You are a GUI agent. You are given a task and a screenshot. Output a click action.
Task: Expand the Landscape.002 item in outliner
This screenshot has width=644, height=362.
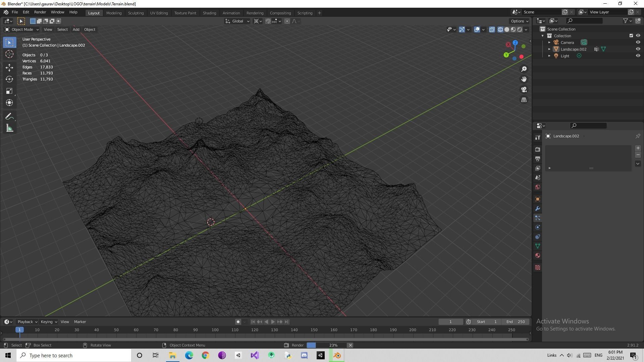tap(549, 49)
